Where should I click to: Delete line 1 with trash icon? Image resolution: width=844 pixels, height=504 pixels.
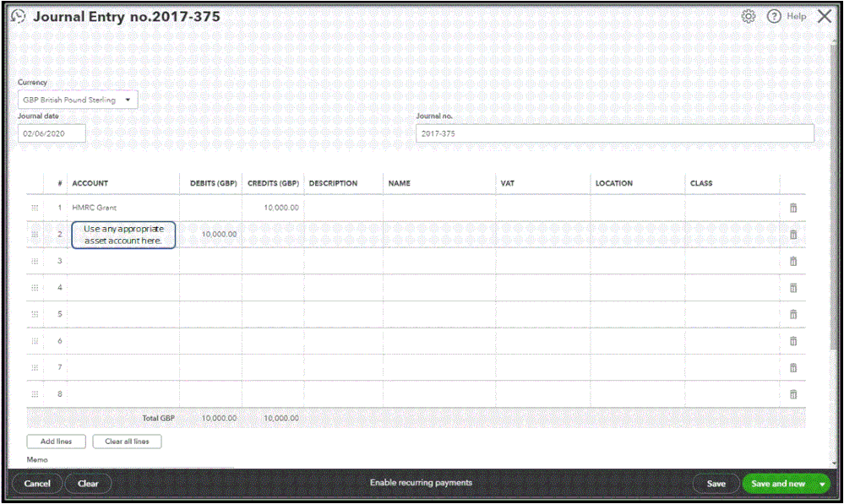(792, 208)
